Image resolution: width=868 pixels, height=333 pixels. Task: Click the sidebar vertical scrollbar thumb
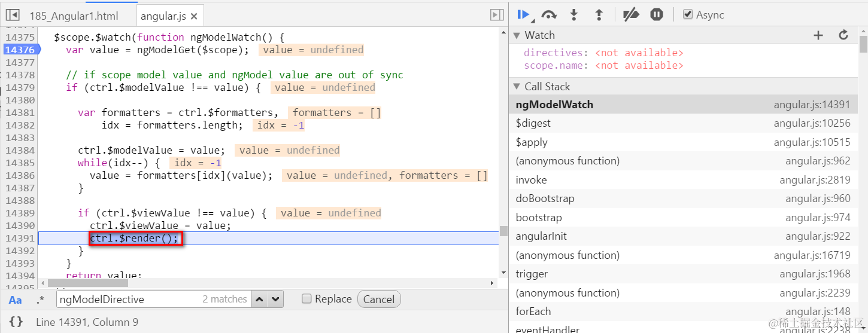tap(863, 44)
